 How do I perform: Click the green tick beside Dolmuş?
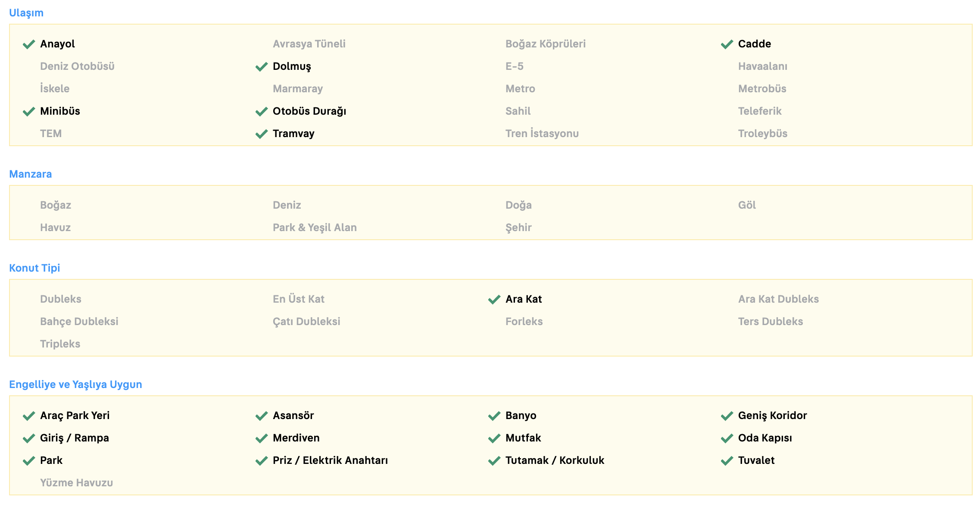262,67
